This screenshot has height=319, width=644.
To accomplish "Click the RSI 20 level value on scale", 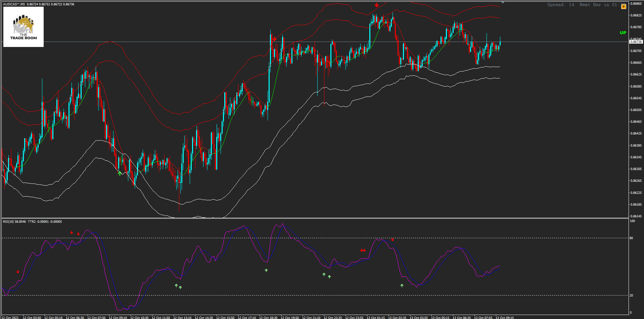I will click(x=632, y=296).
